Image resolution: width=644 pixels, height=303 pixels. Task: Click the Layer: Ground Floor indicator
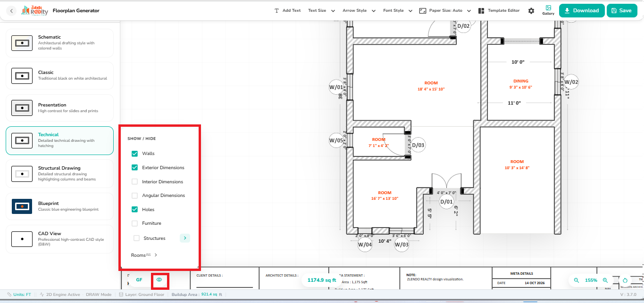142,294
